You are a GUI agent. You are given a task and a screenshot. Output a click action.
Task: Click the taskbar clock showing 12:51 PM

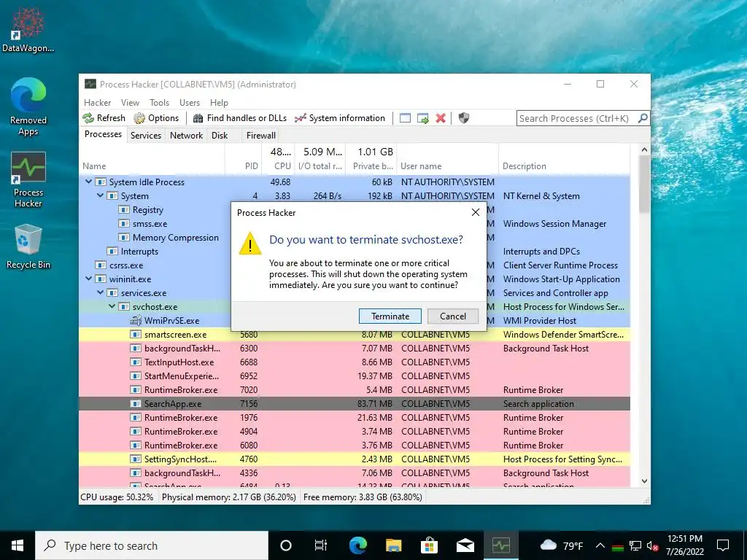(x=685, y=545)
